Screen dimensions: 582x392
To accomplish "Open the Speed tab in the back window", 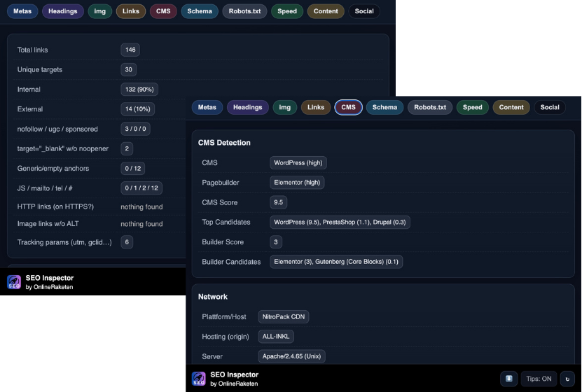I will pos(287,11).
